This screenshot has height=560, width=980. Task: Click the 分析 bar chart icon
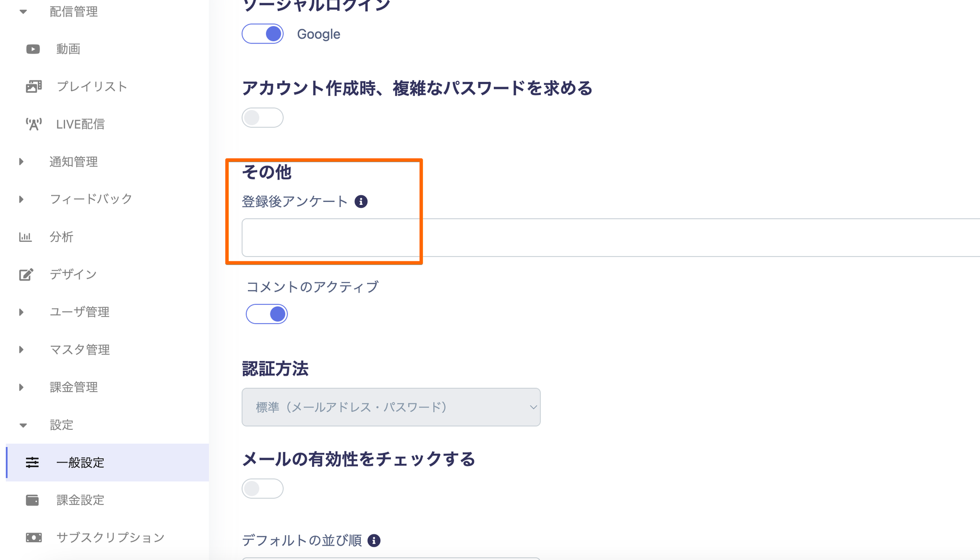[25, 237]
